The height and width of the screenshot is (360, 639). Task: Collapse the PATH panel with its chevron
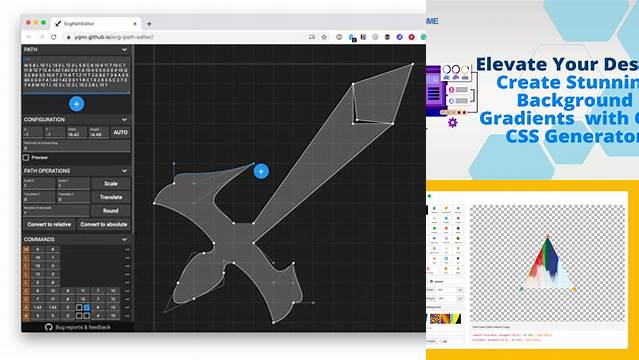point(124,50)
